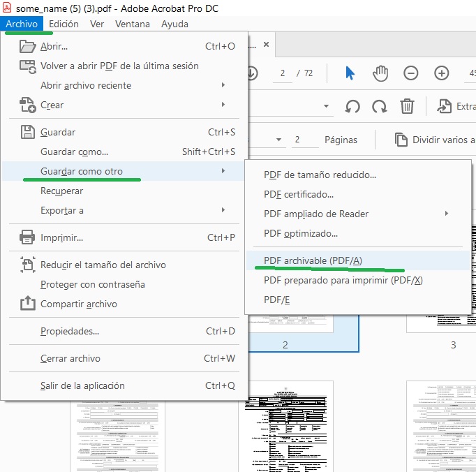The width and height of the screenshot is (476, 472).
Task: Open the Edición menu
Action: 64,24
